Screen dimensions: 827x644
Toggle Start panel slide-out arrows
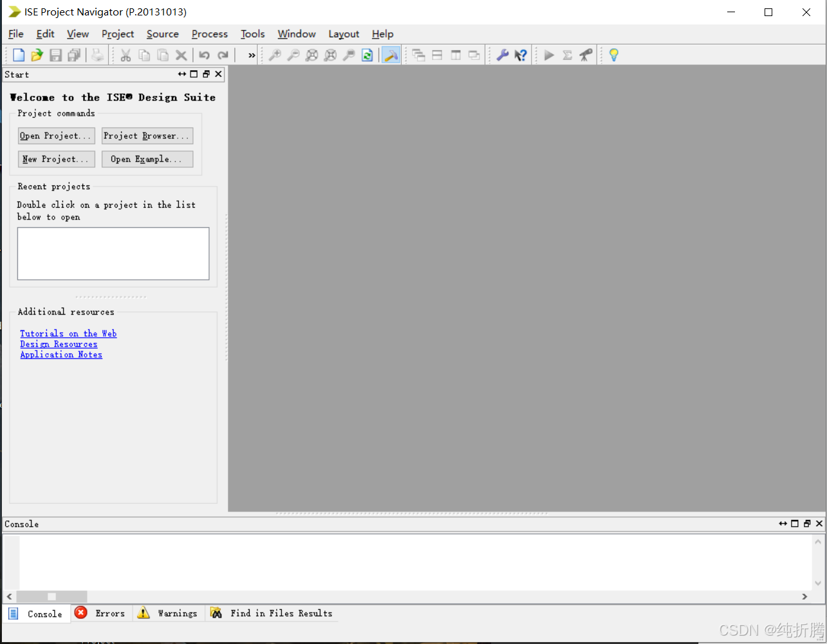(182, 74)
